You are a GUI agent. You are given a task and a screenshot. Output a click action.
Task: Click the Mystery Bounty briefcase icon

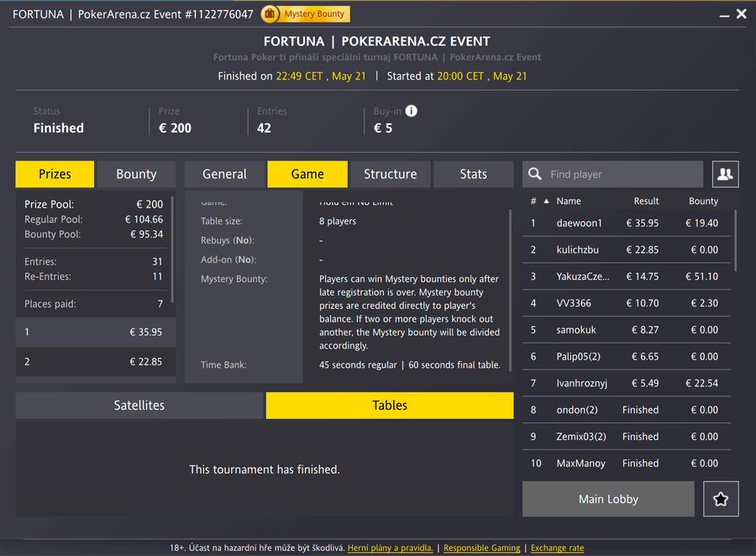[x=270, y=14]
